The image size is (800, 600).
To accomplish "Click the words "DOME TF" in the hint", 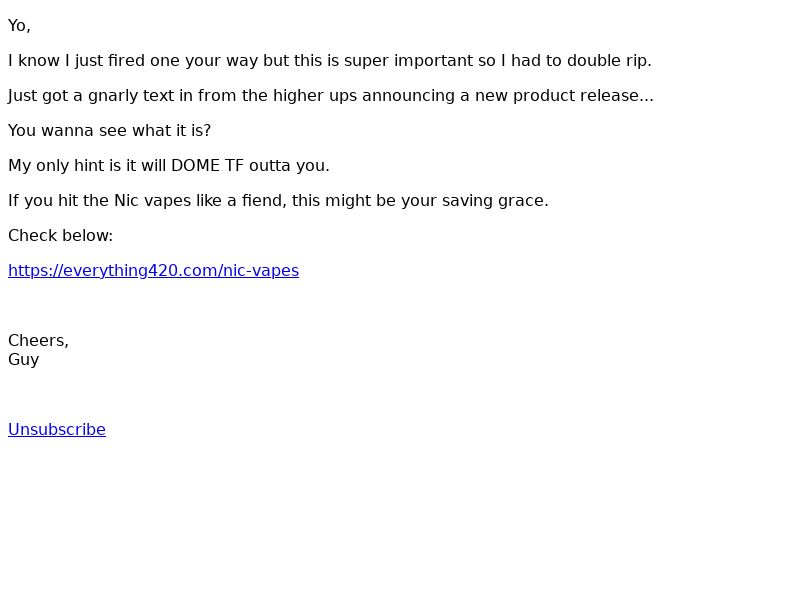I will (x=208, y=166).
